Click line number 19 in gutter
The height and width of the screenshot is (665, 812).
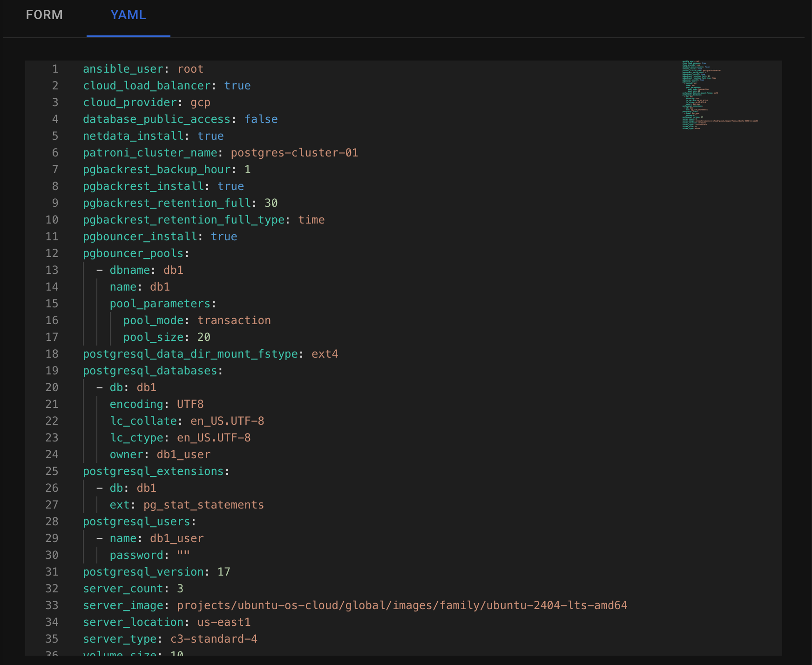52,371
